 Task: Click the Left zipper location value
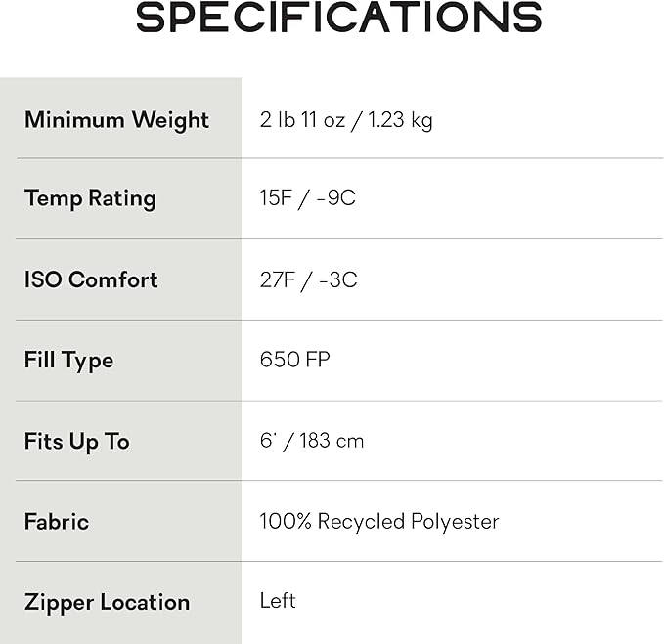(278, 601)
